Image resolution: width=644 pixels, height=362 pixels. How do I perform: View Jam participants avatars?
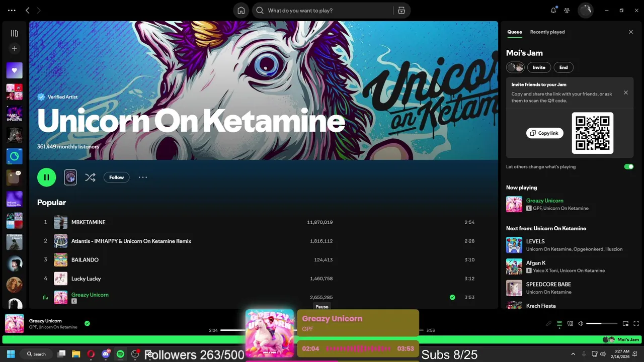pyautogui.click(x=515, y=67)
